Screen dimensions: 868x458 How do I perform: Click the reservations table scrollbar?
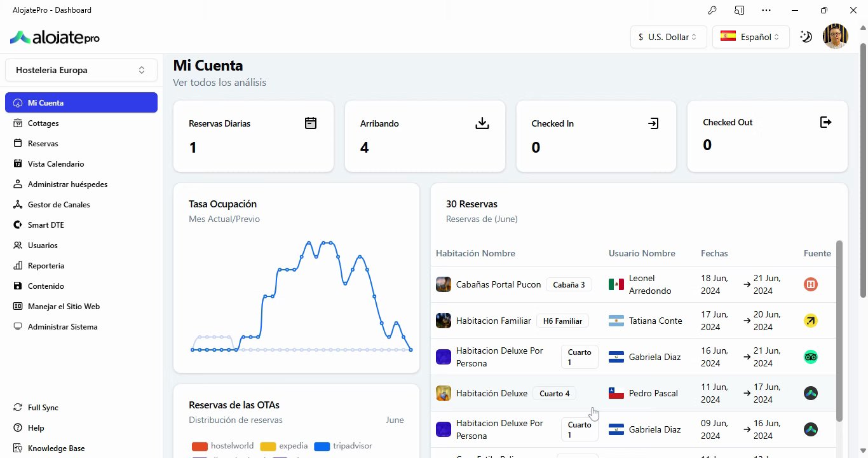click(839, 331)
